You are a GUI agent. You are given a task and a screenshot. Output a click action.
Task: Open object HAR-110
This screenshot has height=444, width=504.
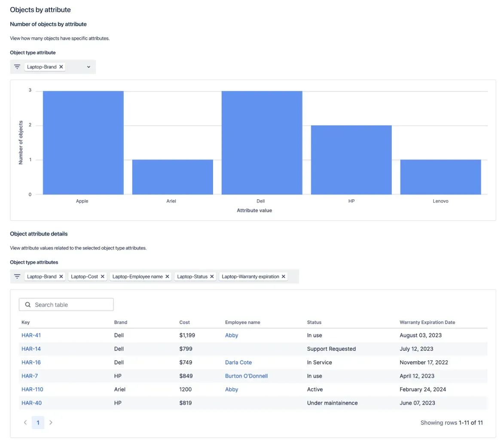tap(32, 389)
